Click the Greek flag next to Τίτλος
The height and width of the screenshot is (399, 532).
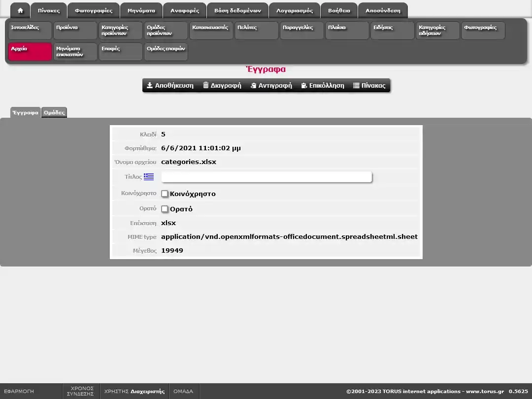coord(149,177)
